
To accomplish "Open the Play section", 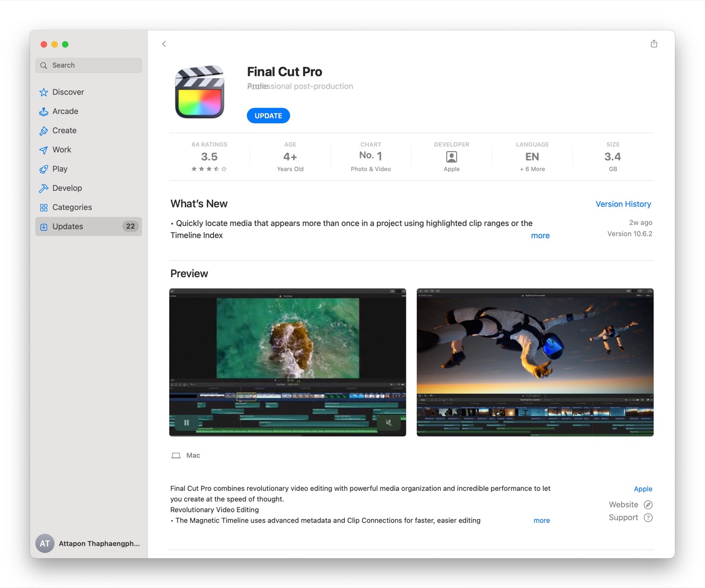I will [x=89, y=169].
